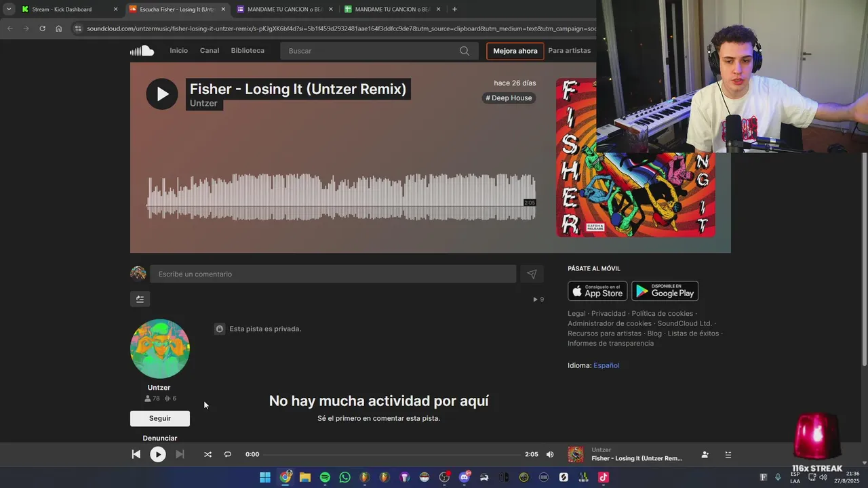Open File Explorer from the taskbar

305,477
